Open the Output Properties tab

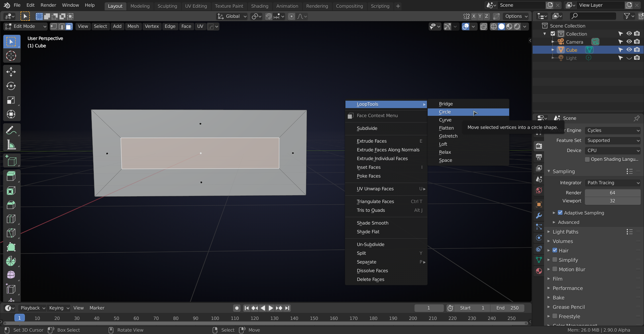[x=539, y=157]
